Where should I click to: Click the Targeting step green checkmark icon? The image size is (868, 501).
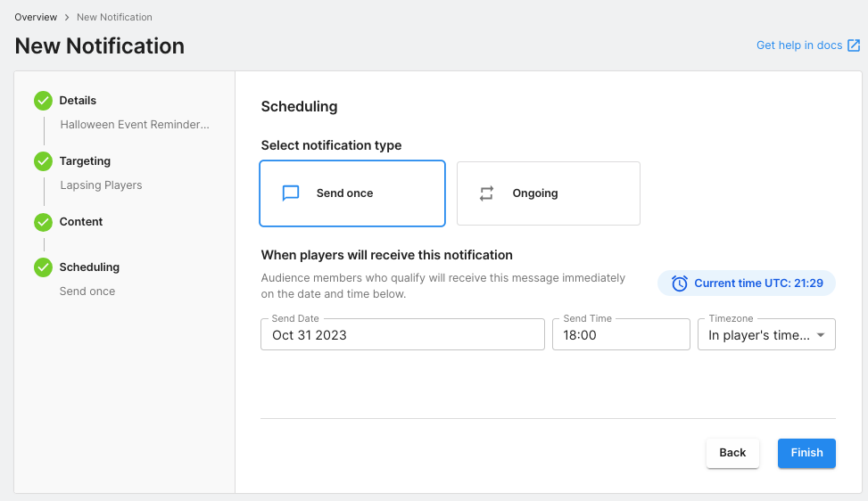click(43, 161)
